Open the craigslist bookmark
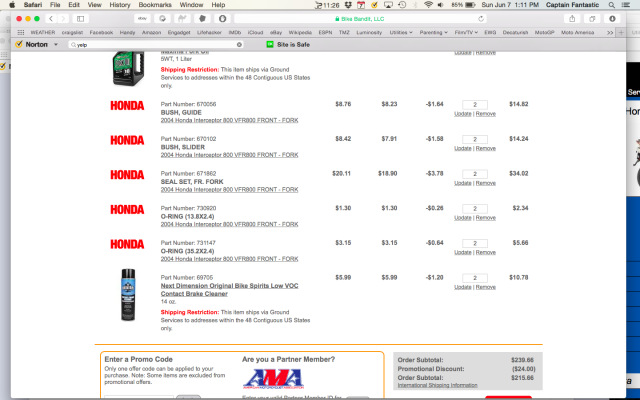Viewport: 640px width, 400px height. (72, 32)
